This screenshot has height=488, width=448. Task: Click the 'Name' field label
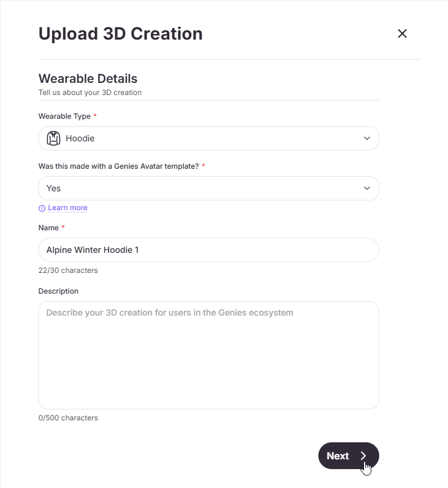pyautogui.click(x=49, y=228)
